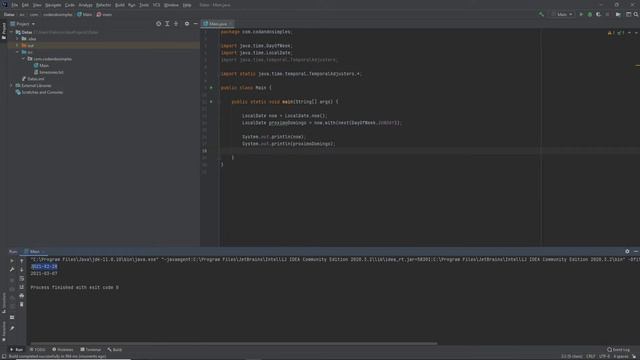This screenshot has width=640, height=360.
Task: Rerun Main from the Run panel
Action: [12, 261]
